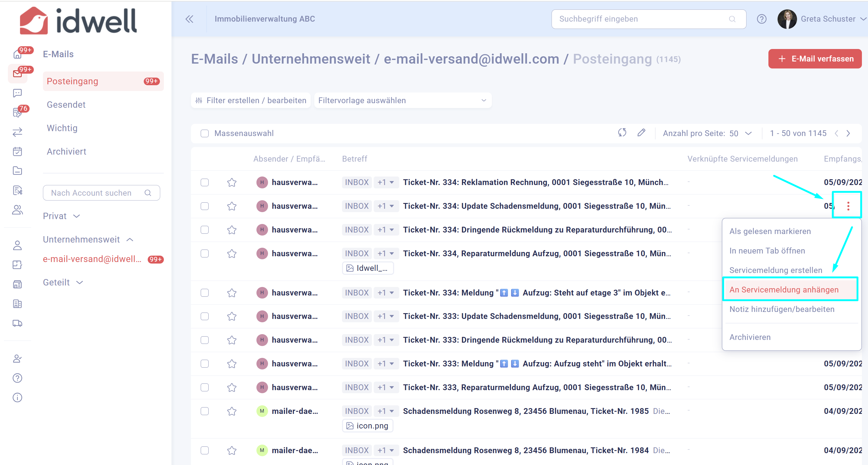Open the sidebar help question icon
The height and width of the screenshot is (465, 868).
pos(18,378)
